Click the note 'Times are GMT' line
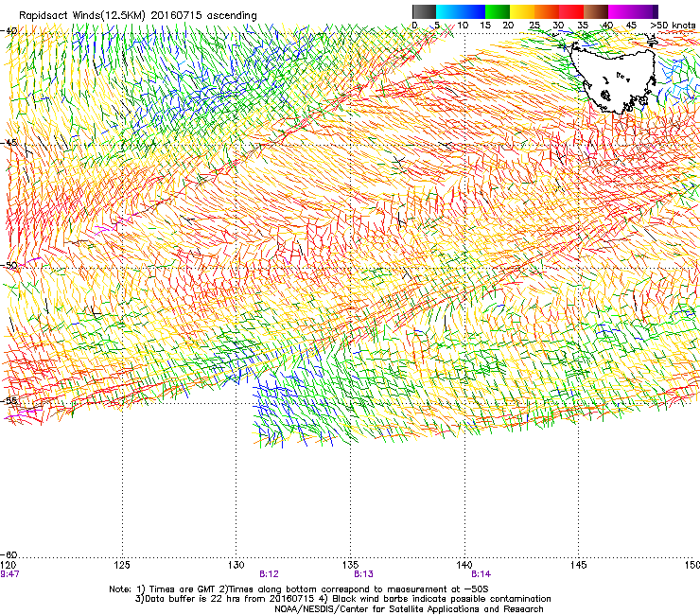The height and width of the screenshot is (615, 700). (299, 589)
